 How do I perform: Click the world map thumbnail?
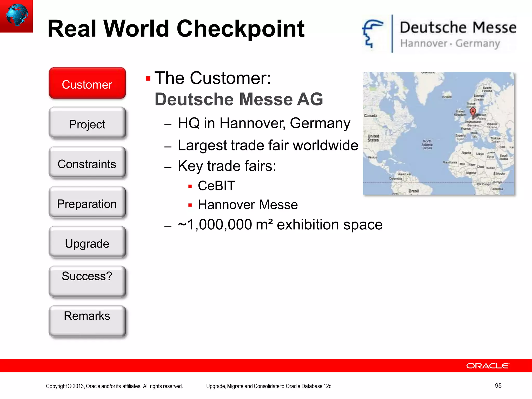(438, 133)
